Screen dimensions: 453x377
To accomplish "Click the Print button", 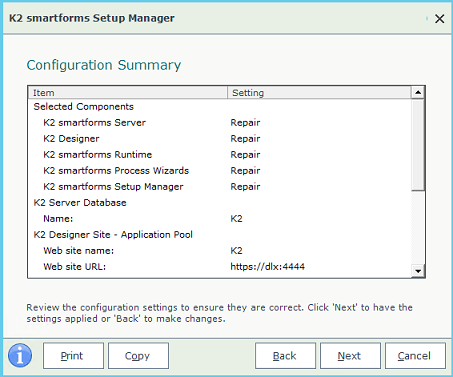I will point(73,356).
